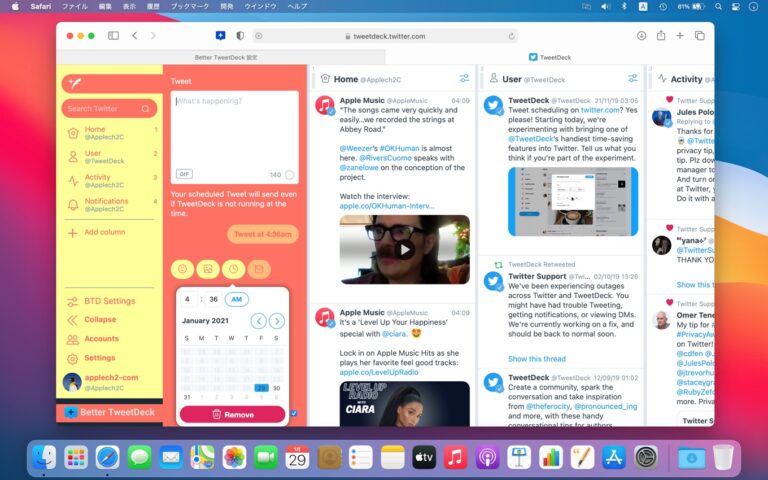Open BTD Settings

(101, 301)
